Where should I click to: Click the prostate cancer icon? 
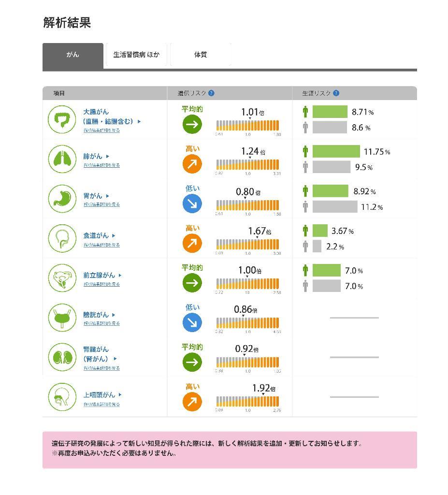click(62, 277)
